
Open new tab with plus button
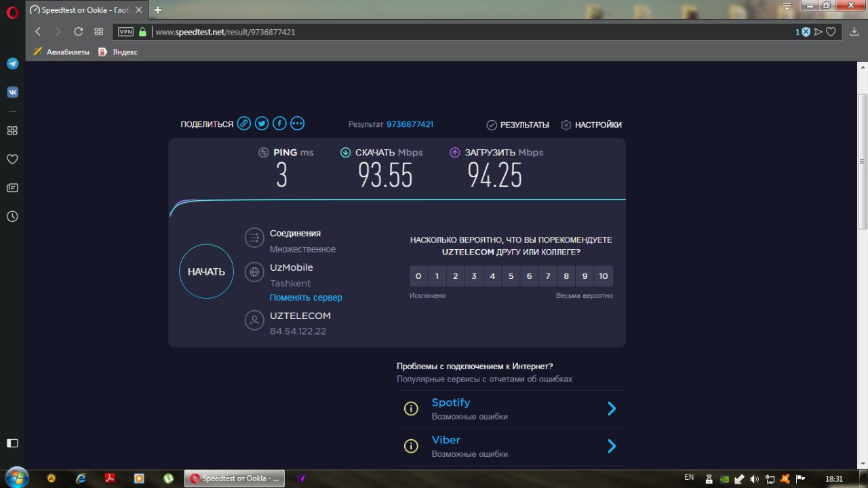[x=158, y=10]
